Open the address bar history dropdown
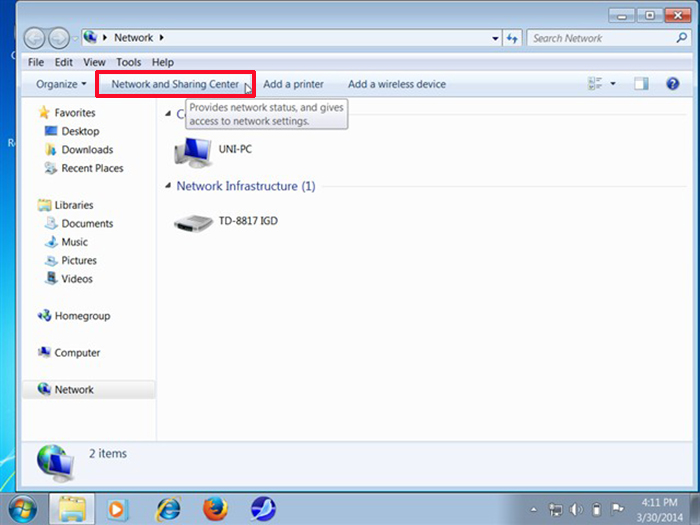The width and height of the screenshot is (700, 525). click(495, 38)
